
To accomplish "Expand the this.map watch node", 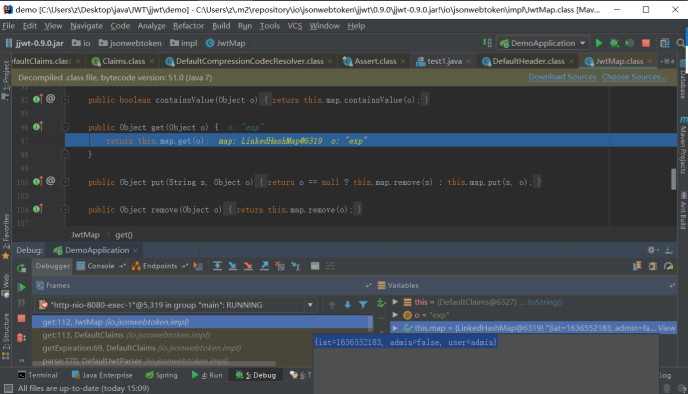I will tap(395, 328).
